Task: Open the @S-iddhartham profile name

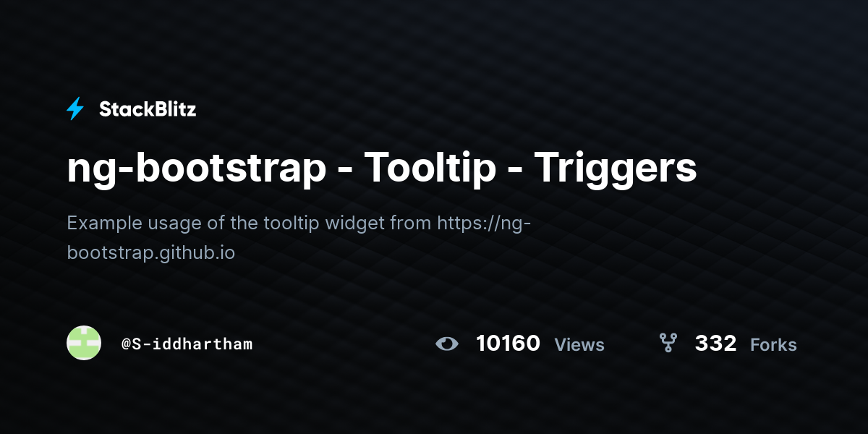Action: 187,344
